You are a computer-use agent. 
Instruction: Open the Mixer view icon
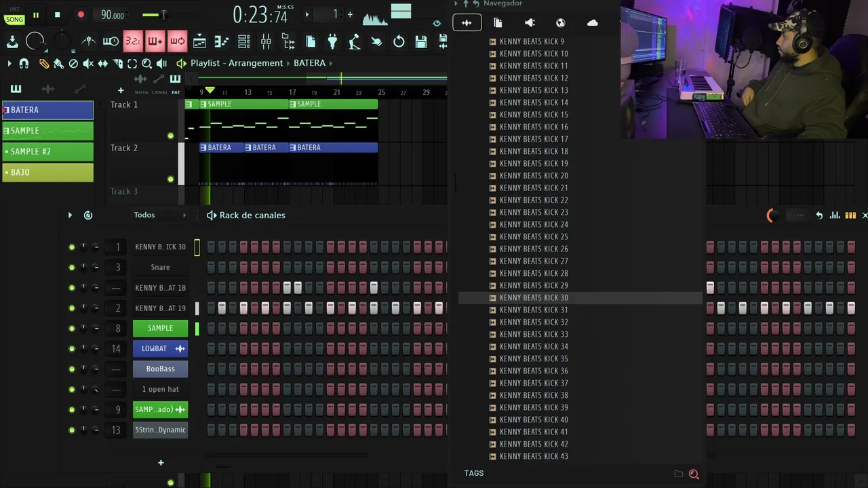tap(266, 41)
